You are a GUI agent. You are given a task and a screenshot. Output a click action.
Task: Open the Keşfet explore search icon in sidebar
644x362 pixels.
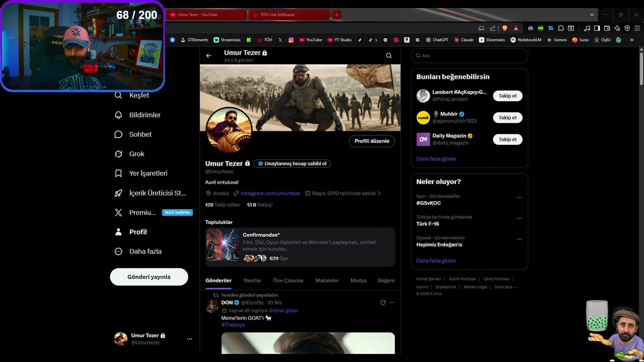coord(118,96)
